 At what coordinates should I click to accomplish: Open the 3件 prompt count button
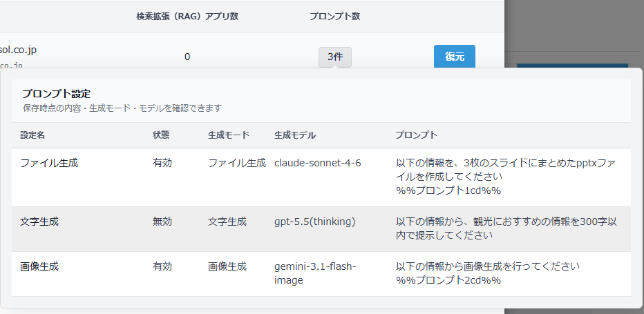pos(335,57)
